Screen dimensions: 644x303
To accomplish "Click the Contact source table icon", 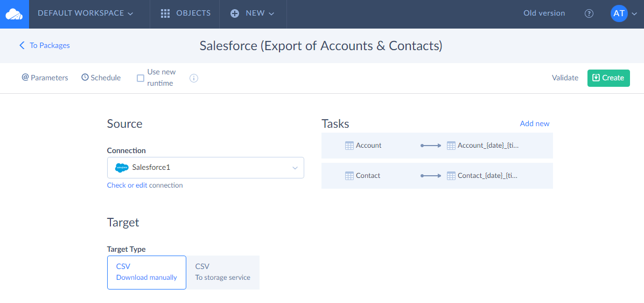I will (349, 176).
